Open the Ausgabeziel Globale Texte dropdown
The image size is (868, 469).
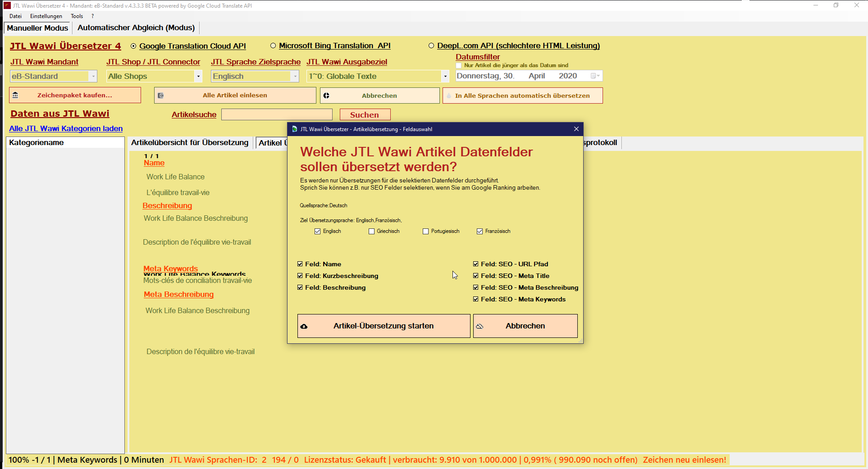pos(445,76)
